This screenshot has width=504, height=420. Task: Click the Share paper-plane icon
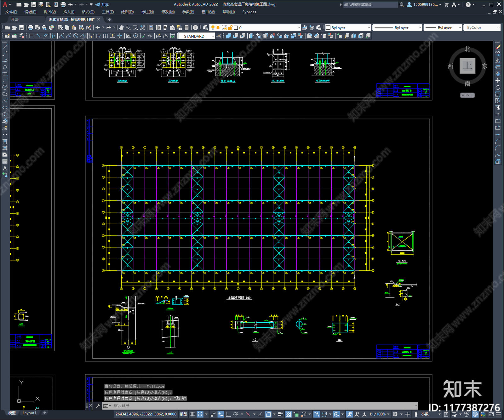tap(98, 4)
